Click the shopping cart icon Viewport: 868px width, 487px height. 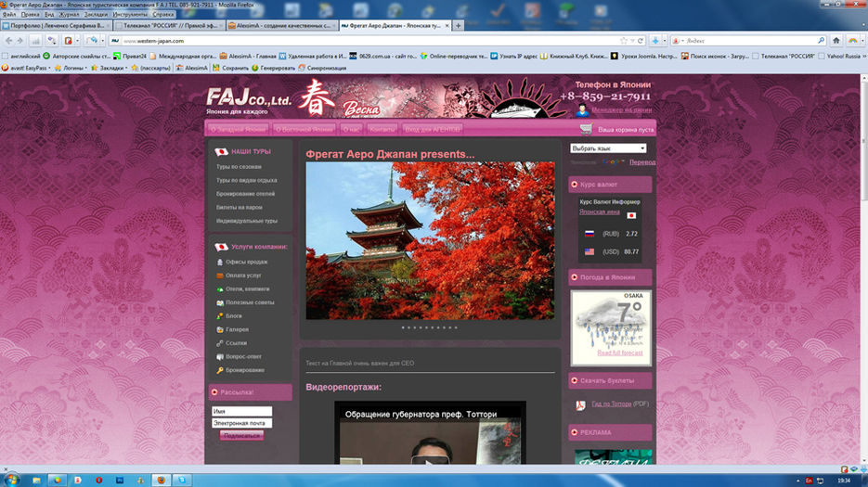tap(586, 129)
